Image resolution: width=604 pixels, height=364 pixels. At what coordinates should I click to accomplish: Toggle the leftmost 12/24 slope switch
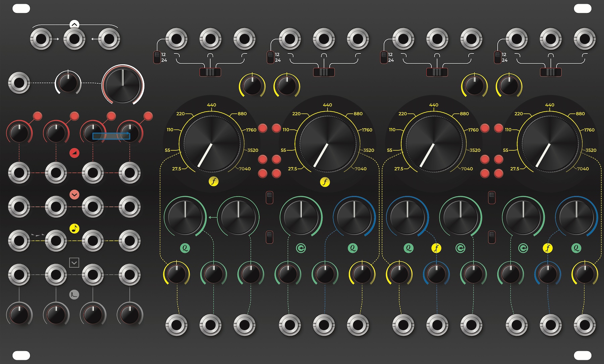(x=157, y=57)
